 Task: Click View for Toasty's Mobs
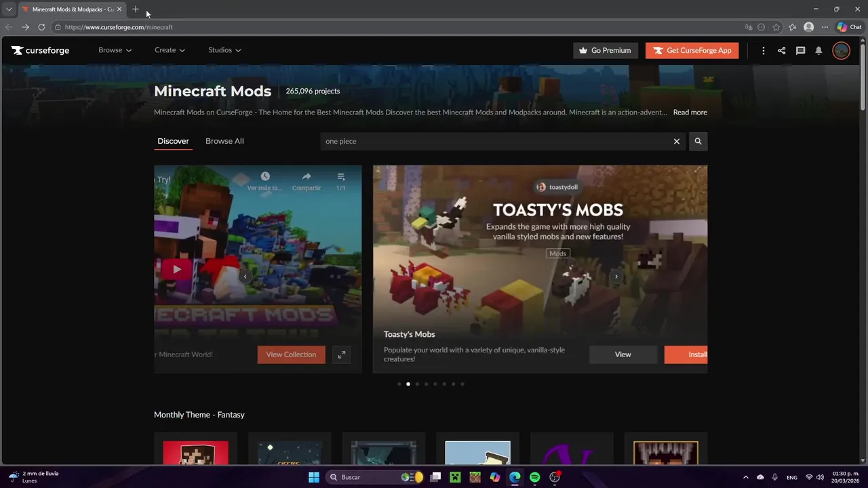click(x=623, y=354)
